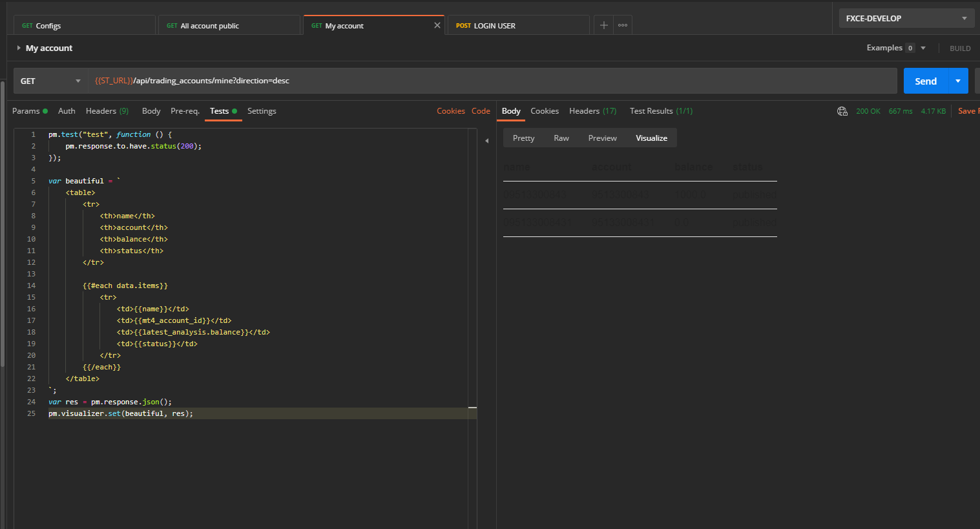
Task: Open request Headers (9) tab
Action: pyautogui.click(x=107, y=111)
